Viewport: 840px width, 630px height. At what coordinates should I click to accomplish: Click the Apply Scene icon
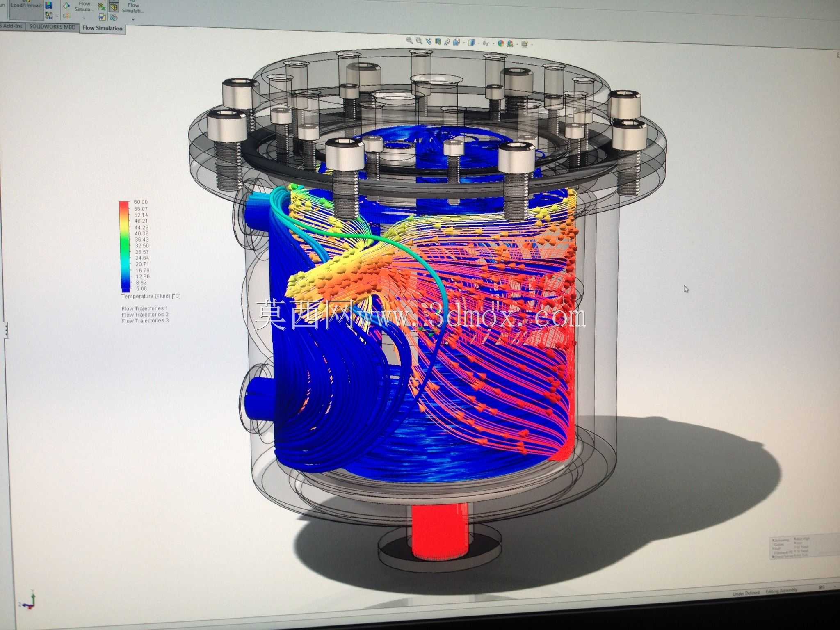[510, 44]
